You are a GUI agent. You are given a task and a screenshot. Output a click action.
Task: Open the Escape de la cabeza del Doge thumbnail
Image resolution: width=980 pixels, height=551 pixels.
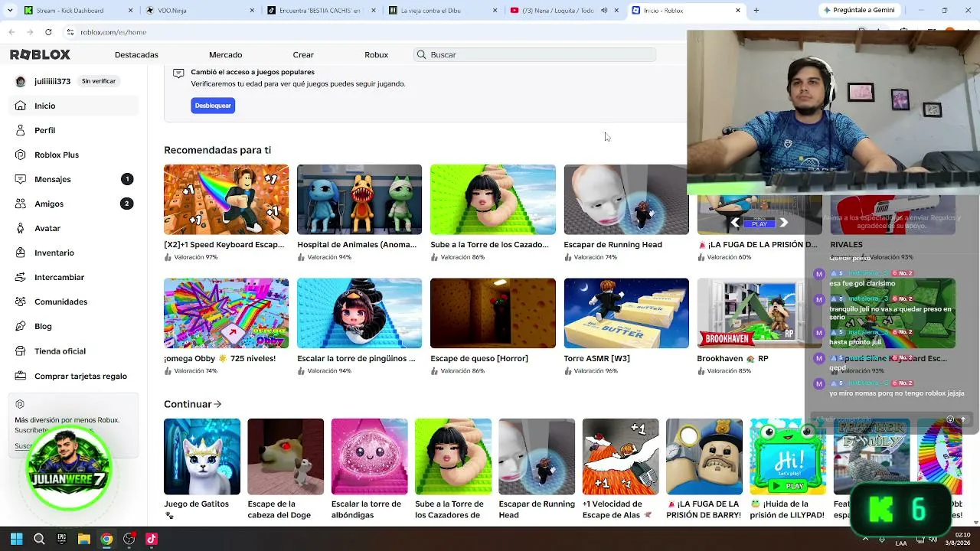coord(286,457)
